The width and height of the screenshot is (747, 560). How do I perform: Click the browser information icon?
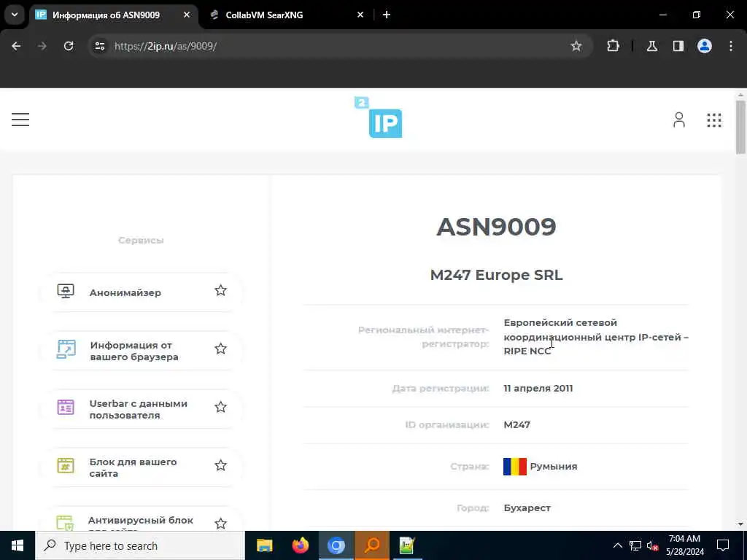pyautogui.click(x=66, y=349)
